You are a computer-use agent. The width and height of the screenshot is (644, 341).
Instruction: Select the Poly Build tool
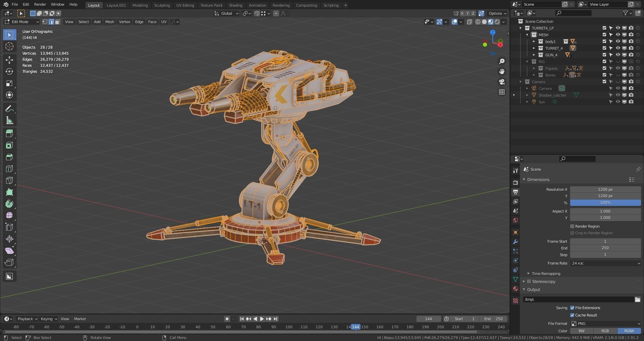(x=9, y=192)
